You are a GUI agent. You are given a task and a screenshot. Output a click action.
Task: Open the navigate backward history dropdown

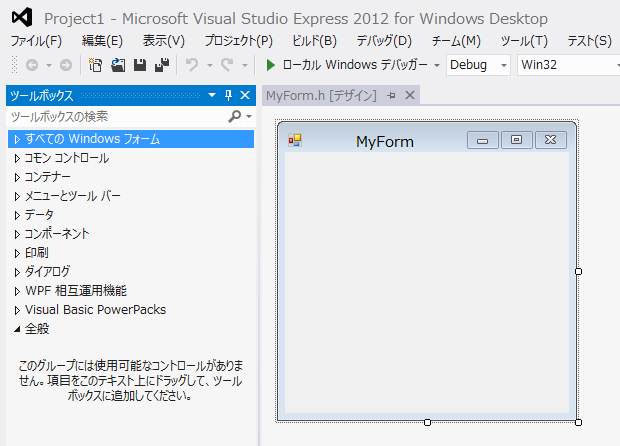[49, 66]
